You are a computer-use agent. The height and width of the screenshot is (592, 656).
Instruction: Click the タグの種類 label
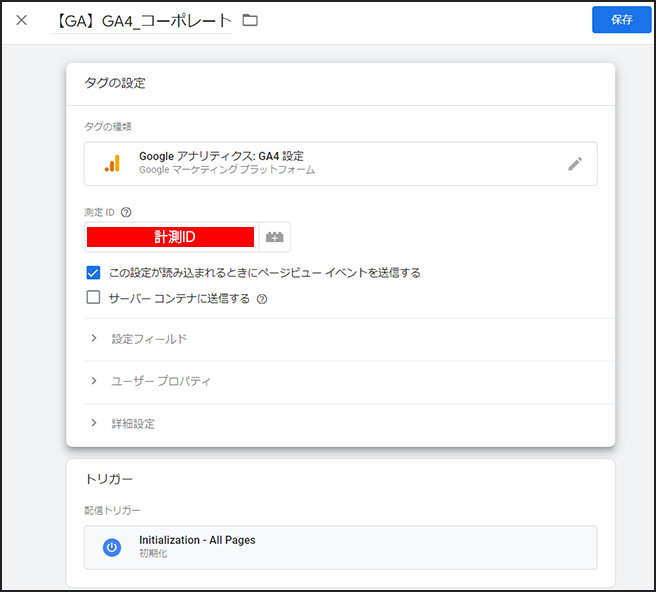click(x=108, y=126)
